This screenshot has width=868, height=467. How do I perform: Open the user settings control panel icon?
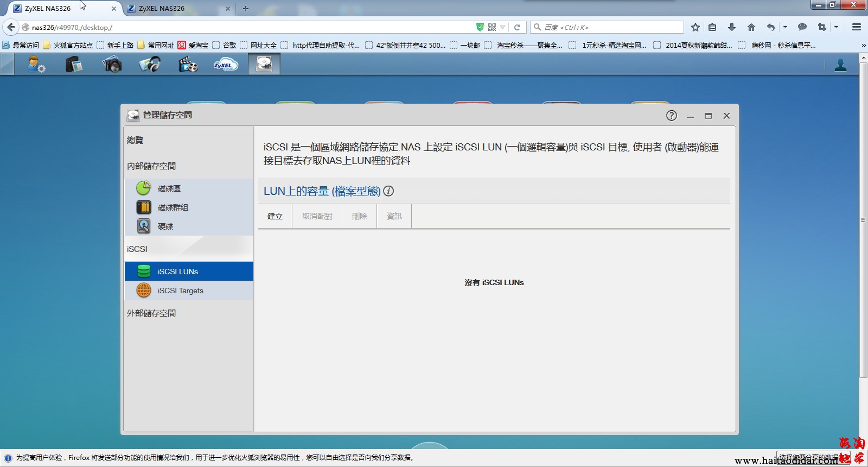pos(36,65)
